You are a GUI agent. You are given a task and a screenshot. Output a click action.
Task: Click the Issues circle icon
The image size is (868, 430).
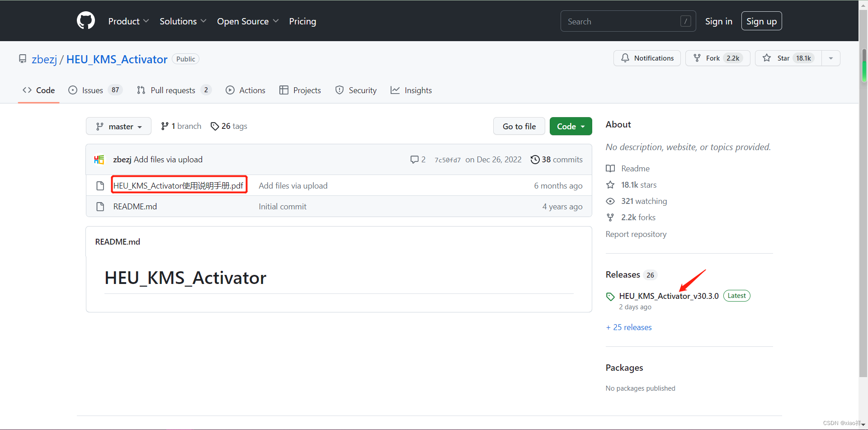(x=73, y=90)
